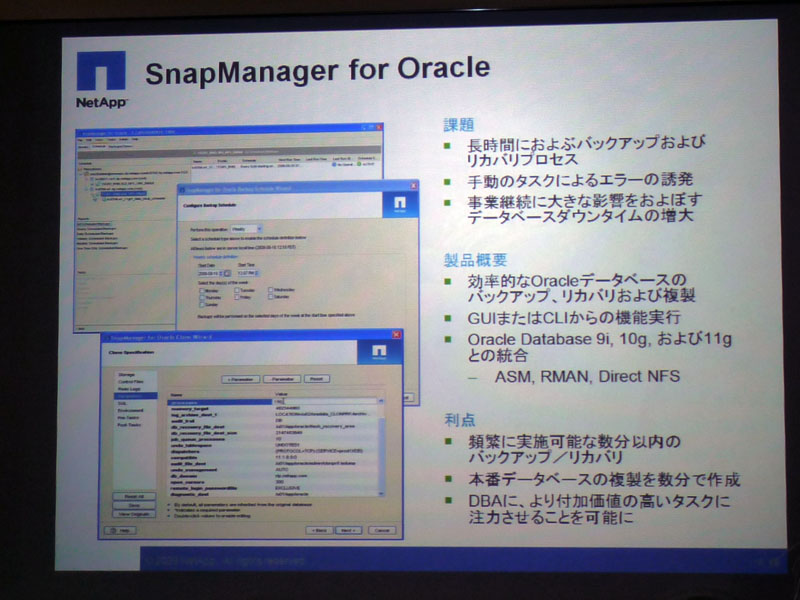The image size is (800, 600).
Task: Open the Environment step
Action: click(131, 410)
